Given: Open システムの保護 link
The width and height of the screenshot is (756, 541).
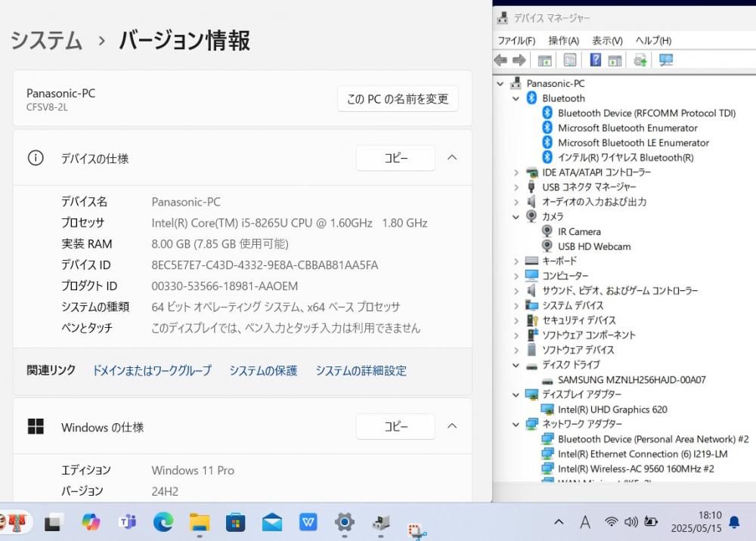Looking at the screenshot, I should [263, 370].
